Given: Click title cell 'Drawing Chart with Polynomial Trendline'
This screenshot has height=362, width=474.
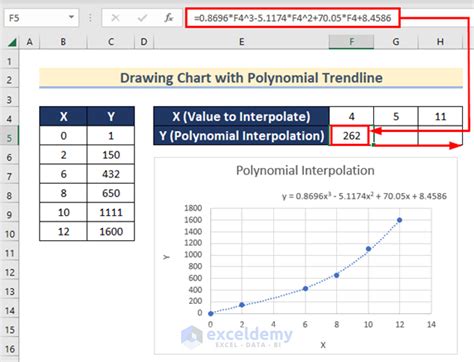Looking at the screenshot, I should (x=251, y=78).
